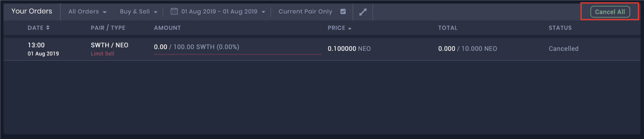Click the expand orders panel icon
The width and height of the screenshot is (644, 139).
point(363,12)
